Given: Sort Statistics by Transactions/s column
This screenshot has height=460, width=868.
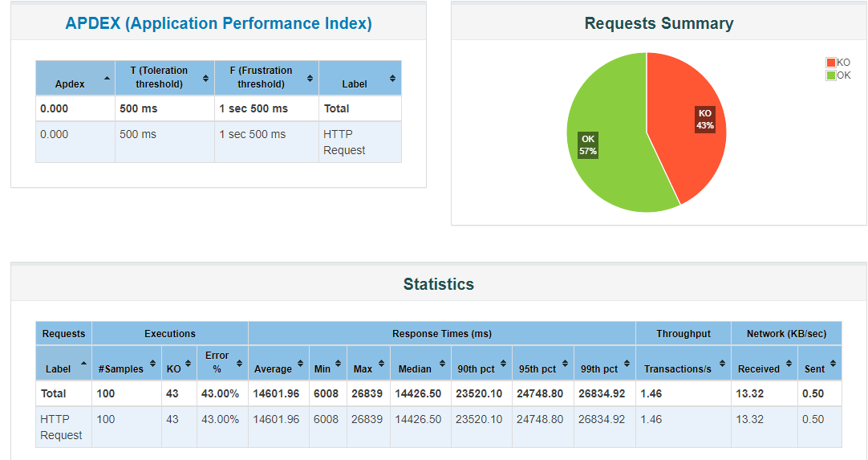Looking at the screenshot, I should pos(682,364).
